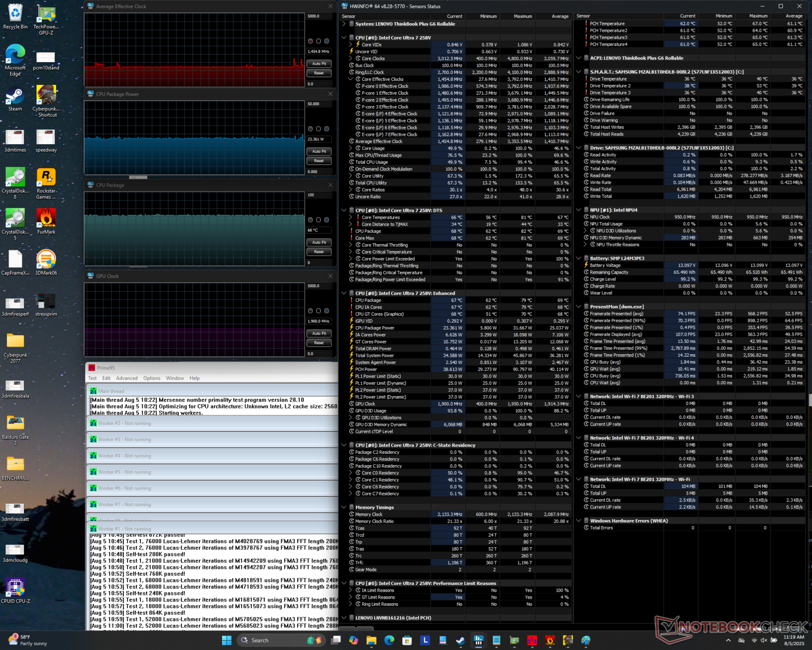Select middle color circle in Average Effective Clock graph
Image resolution: width=812 pixels, height=650 pixels.
coord(318,41)
